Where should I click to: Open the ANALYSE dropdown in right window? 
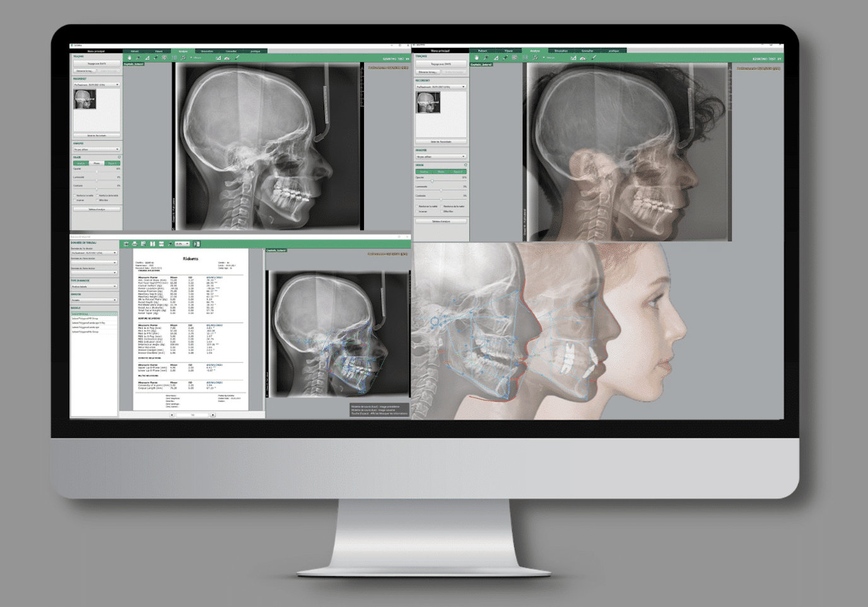(x=441, y=156)
